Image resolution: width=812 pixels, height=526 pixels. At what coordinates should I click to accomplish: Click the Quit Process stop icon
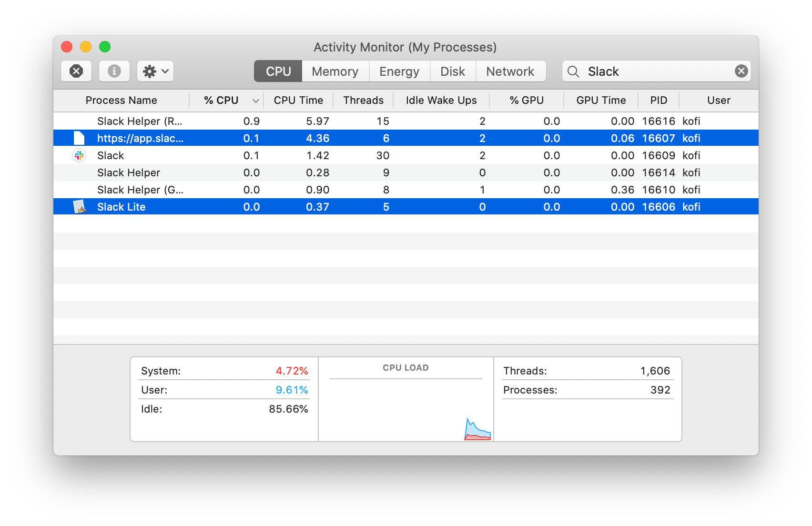[x=76, y=71]
